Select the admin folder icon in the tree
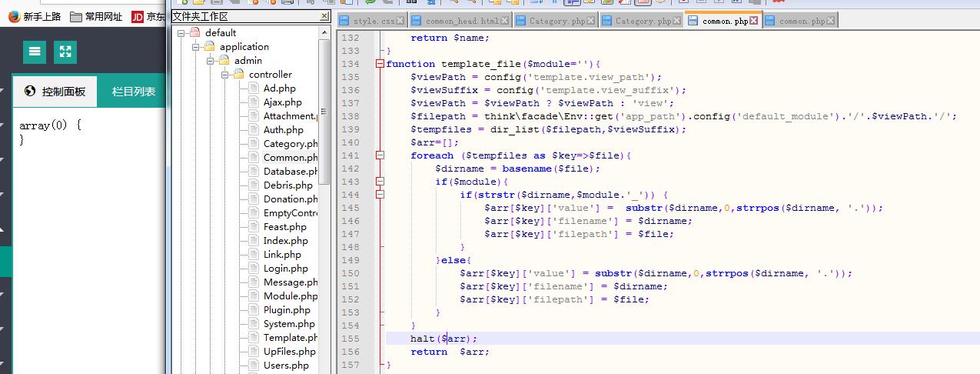This screenshot has width=980, height=374. tap(224, 60)
